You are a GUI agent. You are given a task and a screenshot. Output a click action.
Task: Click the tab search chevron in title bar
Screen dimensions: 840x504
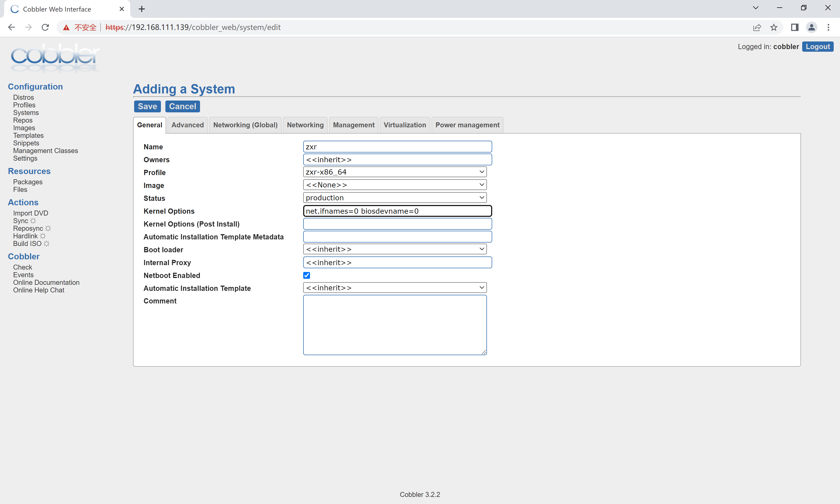pos(756,8)
